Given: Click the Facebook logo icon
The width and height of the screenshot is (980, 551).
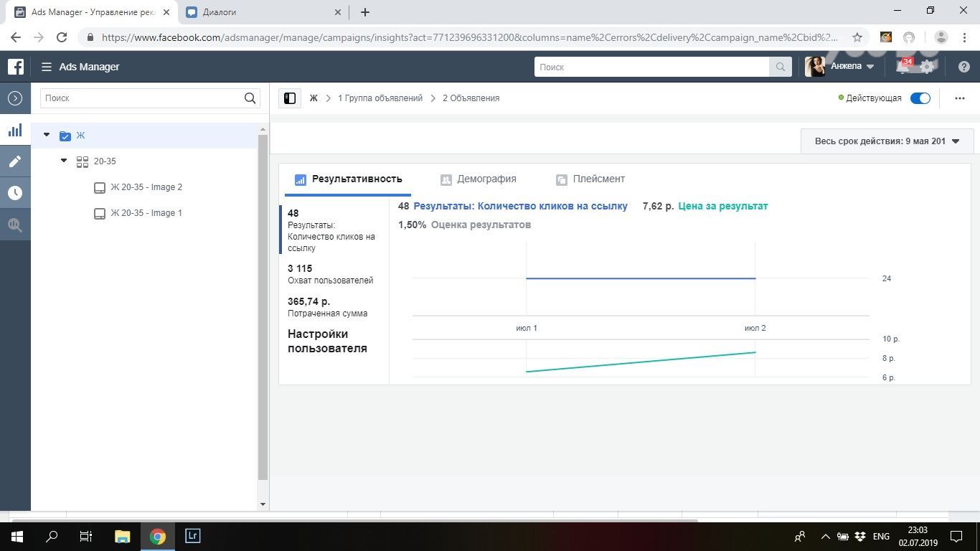Looking at the screenshot, I should click(x=15, y=67).
